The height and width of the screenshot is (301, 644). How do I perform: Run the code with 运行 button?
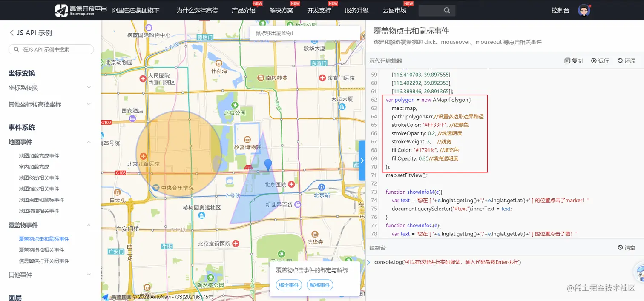pos(600,61)
